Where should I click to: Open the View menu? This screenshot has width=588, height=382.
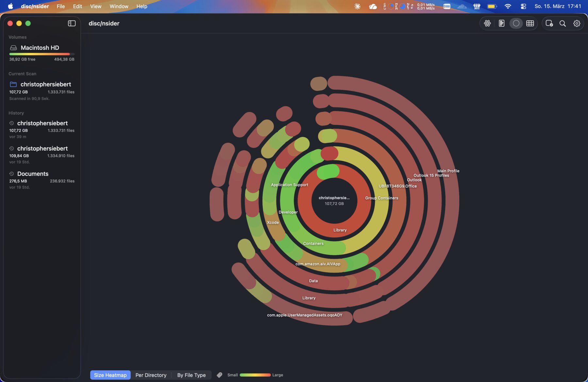96,6
